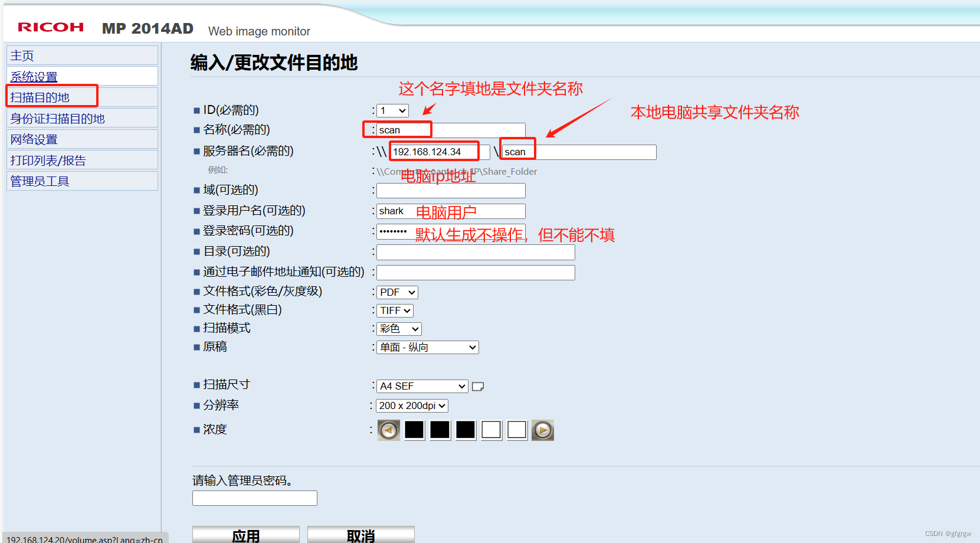Click the 目录(可选的) input field
Viewport: 980px width, 543px height.
476,252
